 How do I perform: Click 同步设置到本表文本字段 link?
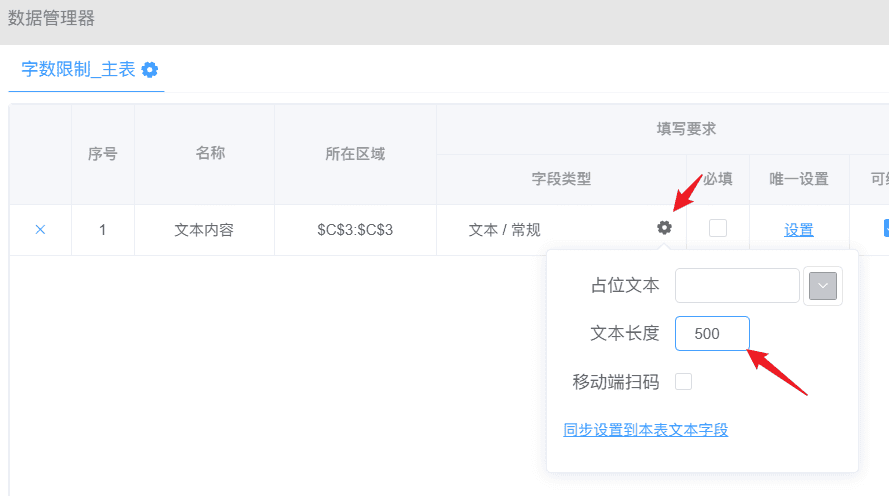tap(646, 430)
